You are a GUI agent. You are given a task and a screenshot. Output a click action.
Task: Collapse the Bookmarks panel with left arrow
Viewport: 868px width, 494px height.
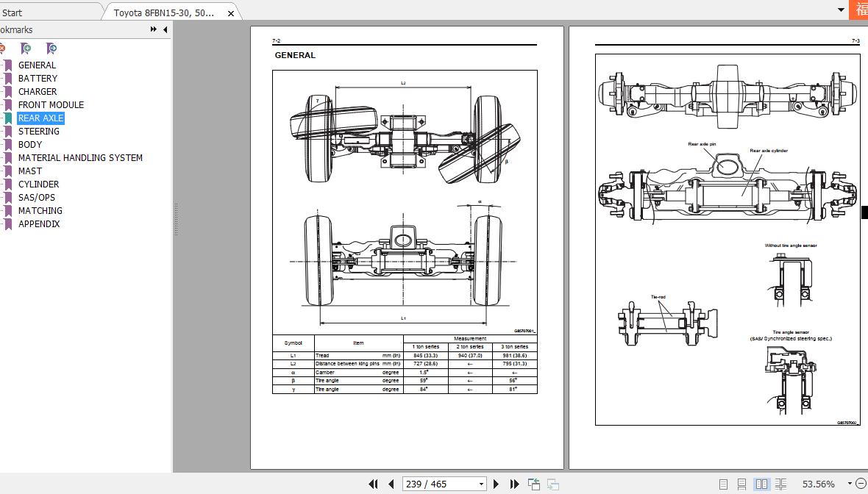pyautogui.click(x=165, y=30)
